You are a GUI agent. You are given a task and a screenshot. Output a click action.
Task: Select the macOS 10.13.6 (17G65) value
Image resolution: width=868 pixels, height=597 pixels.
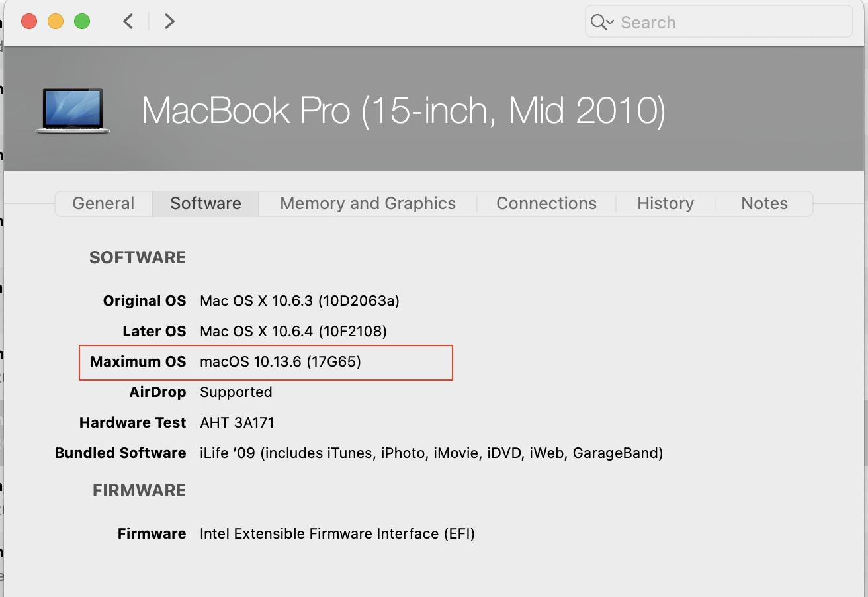point(281,362)
